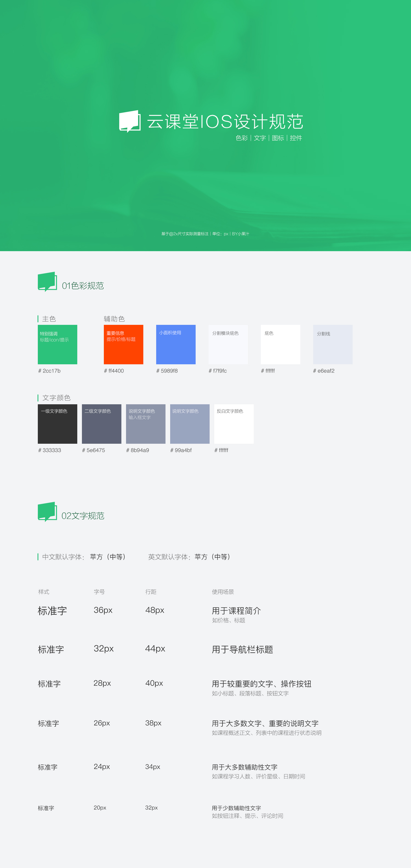The image size is (411, 868).
Task: Click hex code # ff4400
Action: (114, 371)
